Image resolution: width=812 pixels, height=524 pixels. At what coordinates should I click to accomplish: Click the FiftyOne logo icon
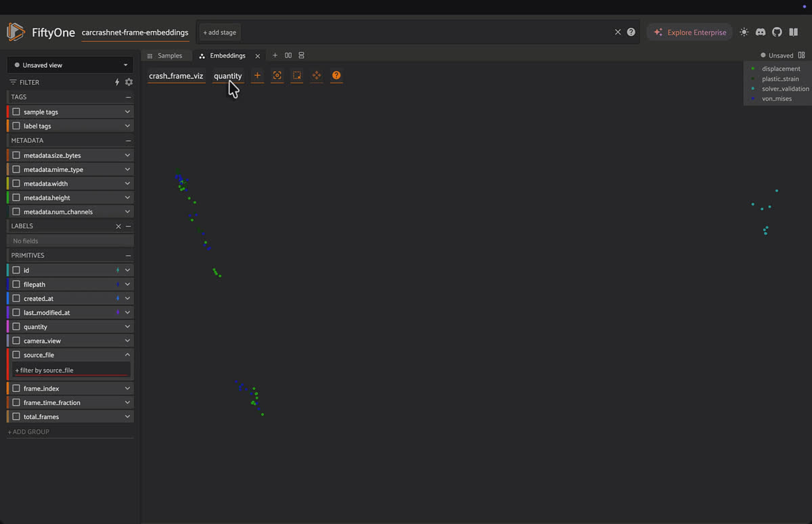tap(16, 32)
